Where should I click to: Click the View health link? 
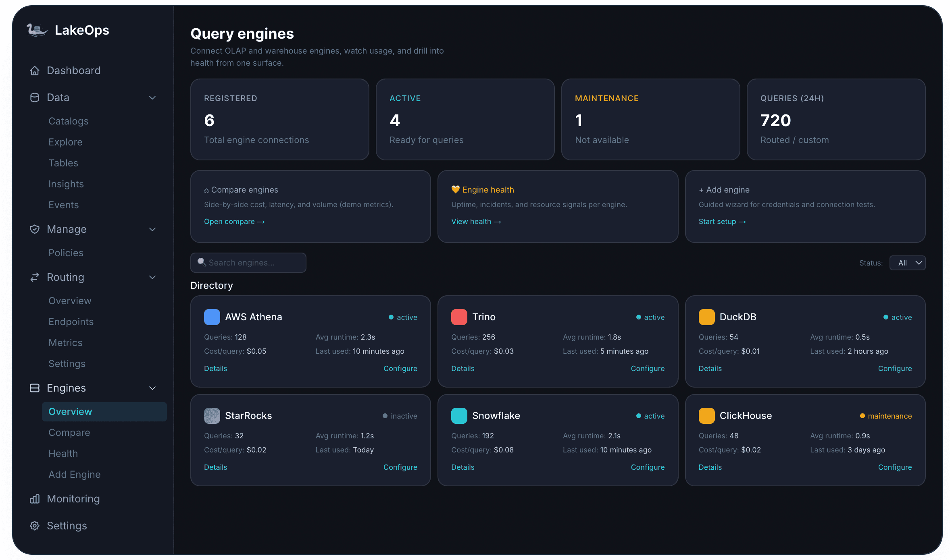tap(476, 222)
